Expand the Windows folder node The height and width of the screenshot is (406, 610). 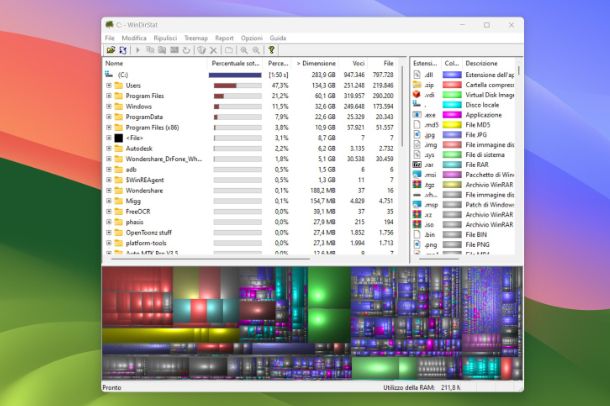pos(109,106)
